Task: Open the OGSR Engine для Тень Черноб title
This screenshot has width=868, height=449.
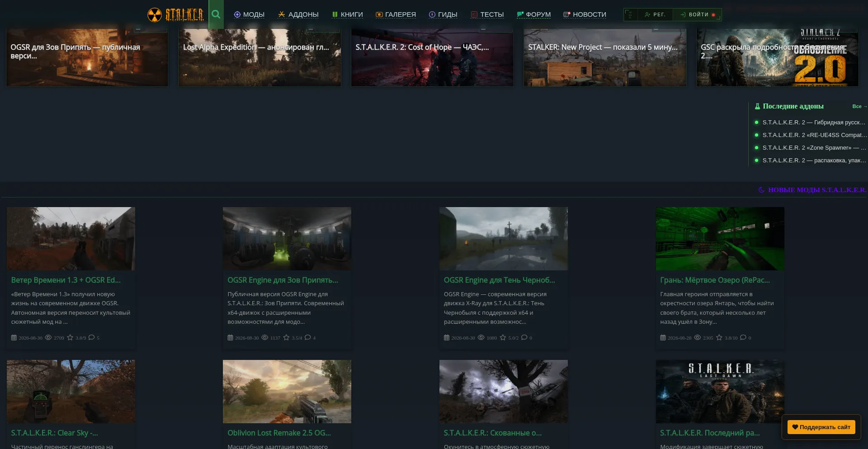Action: tap(499, 280)
